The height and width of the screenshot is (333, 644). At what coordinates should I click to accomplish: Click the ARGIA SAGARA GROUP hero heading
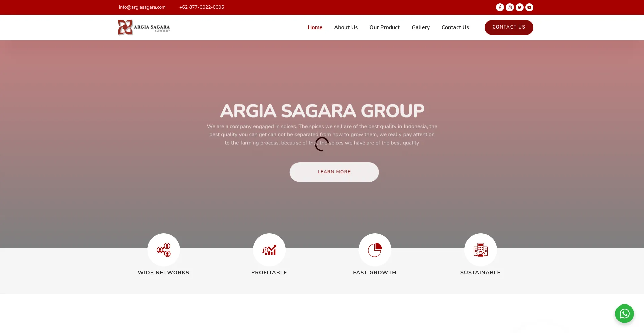[x=322, y=111]
